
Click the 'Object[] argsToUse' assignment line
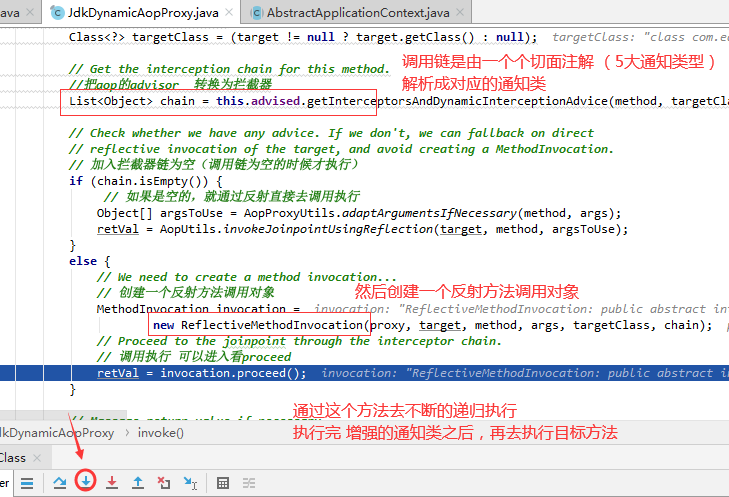[x=359, y=213]
